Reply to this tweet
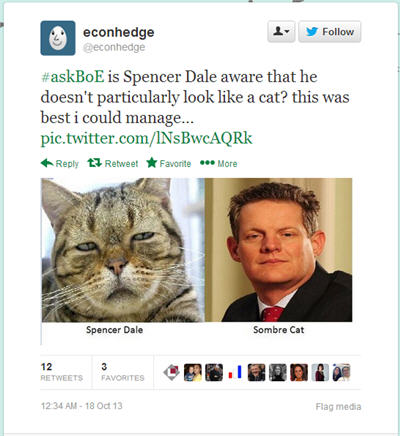The image size is (400, 436). coord(60,163)
